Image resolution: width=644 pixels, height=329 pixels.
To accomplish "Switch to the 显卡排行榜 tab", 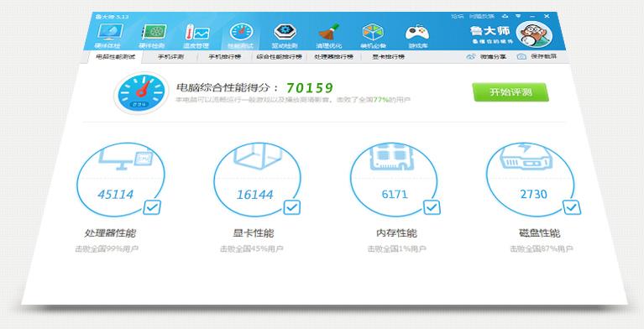I will pyautogui.click(x=388, y=57).
